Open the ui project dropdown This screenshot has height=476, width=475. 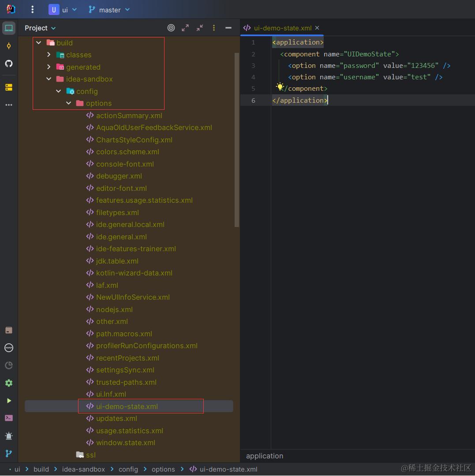click(x=63, y=10)
